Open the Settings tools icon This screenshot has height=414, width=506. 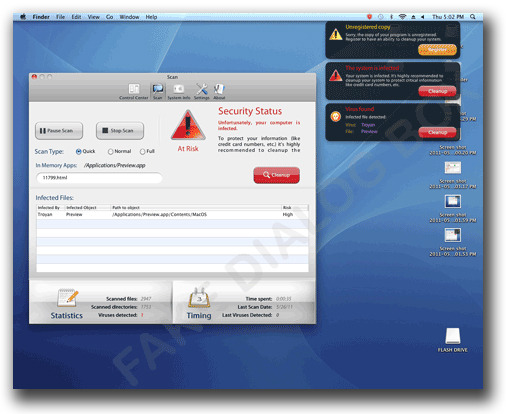pyautogui.click(x=202, y=89)
